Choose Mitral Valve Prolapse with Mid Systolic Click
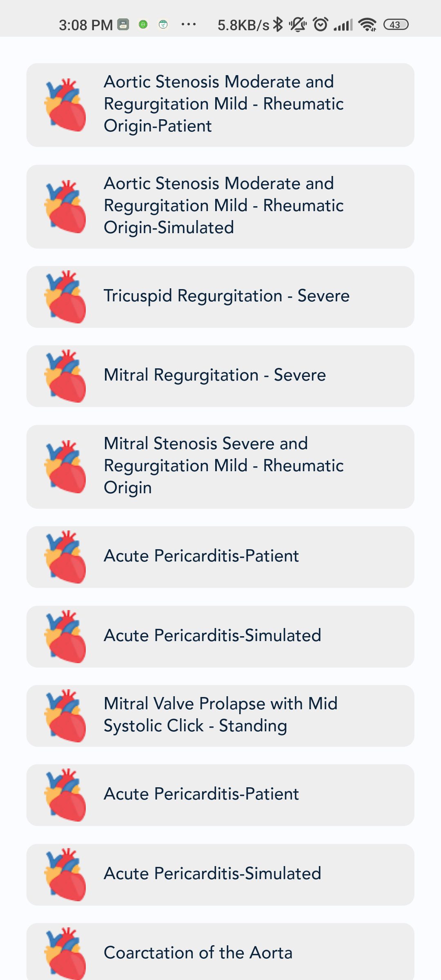441x980 pixels. [x=220, y=715]
